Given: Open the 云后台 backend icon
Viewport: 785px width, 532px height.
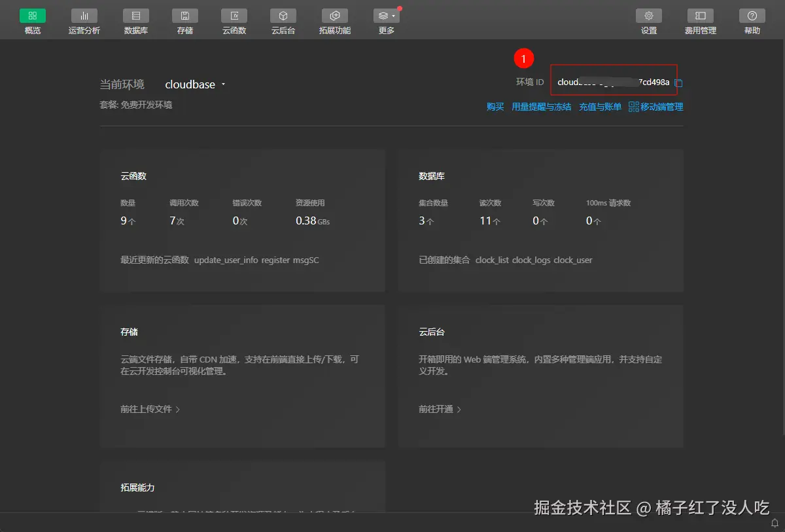Looking at the screenshot, I should pos(283,20).
